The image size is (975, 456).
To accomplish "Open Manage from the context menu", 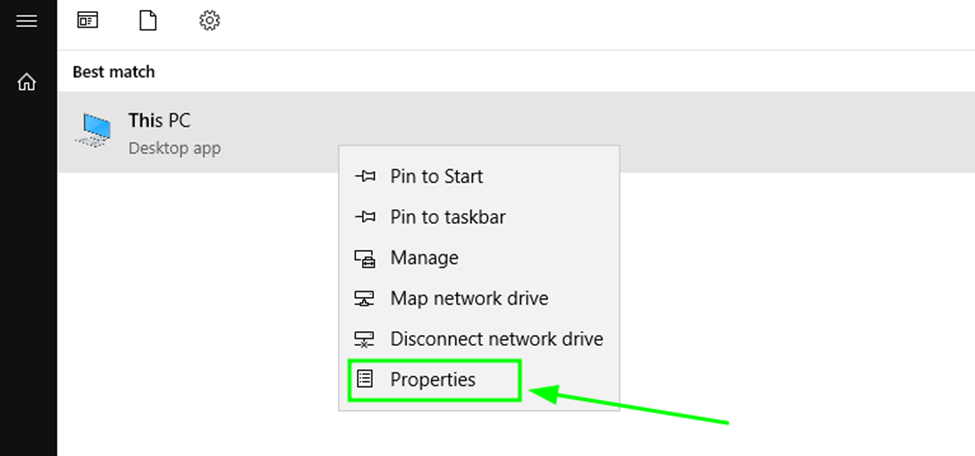I will click(x=424, y=258).
